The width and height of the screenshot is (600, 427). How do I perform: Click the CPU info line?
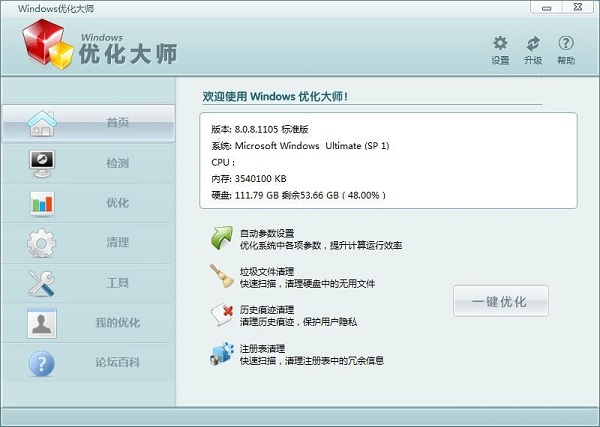pyautogui.click(x=223, y=162)
